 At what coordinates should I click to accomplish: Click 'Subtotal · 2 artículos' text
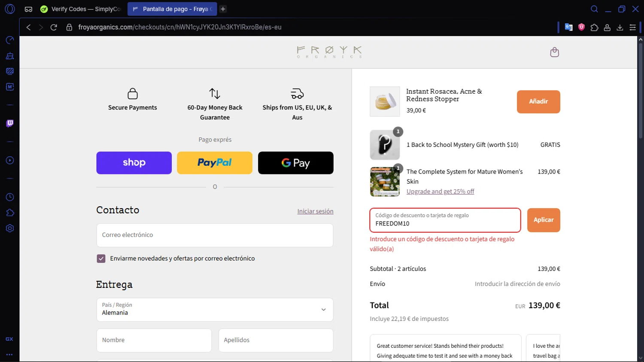pos(398,269)
